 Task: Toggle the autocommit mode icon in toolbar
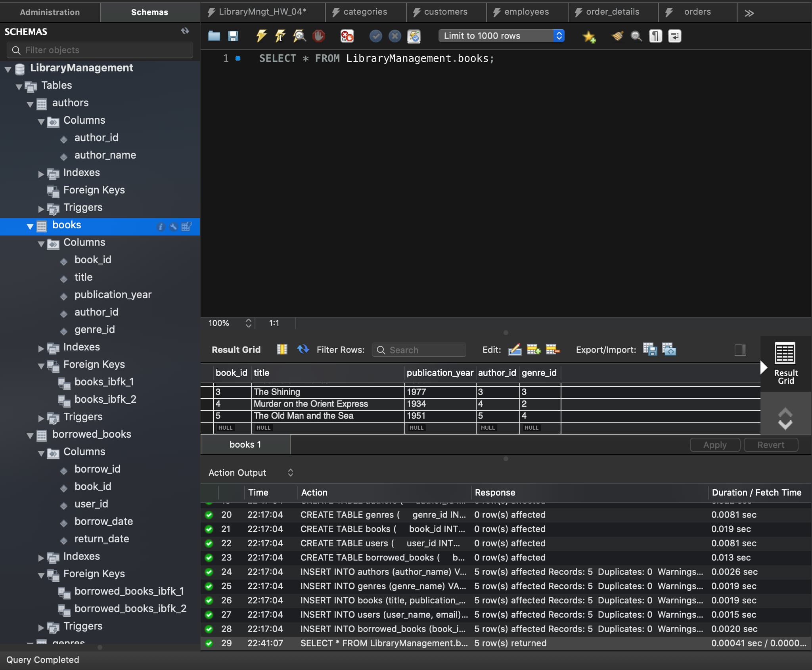(x=414, y=36)
